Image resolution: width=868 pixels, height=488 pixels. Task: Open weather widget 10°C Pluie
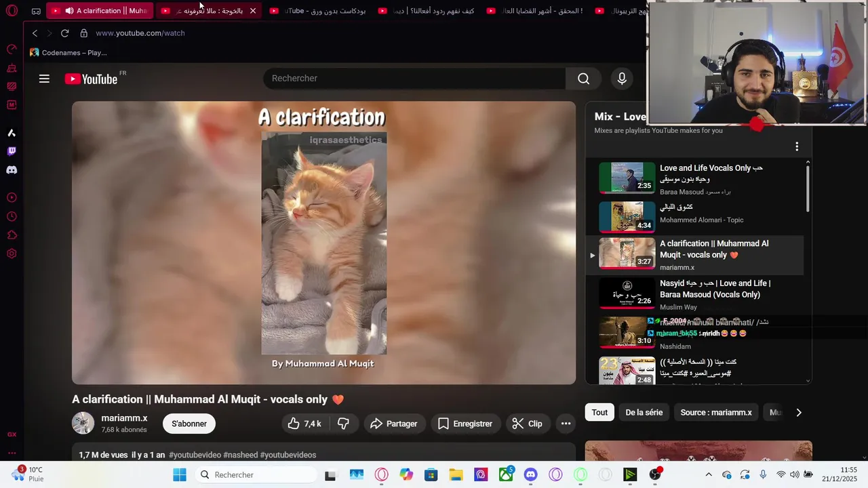point(28,474)
